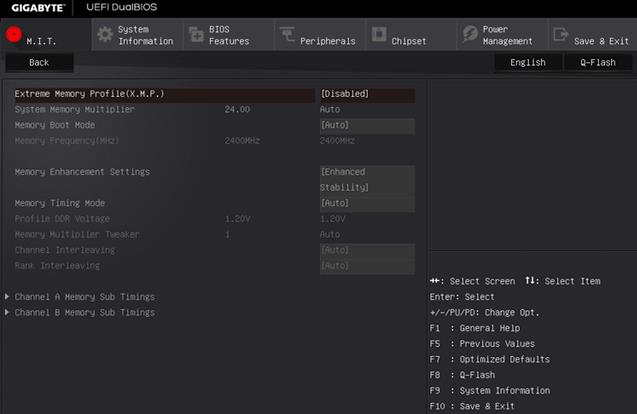
Task: Click the System Memory Multiplier Auto value
Action: coord(330,109)
